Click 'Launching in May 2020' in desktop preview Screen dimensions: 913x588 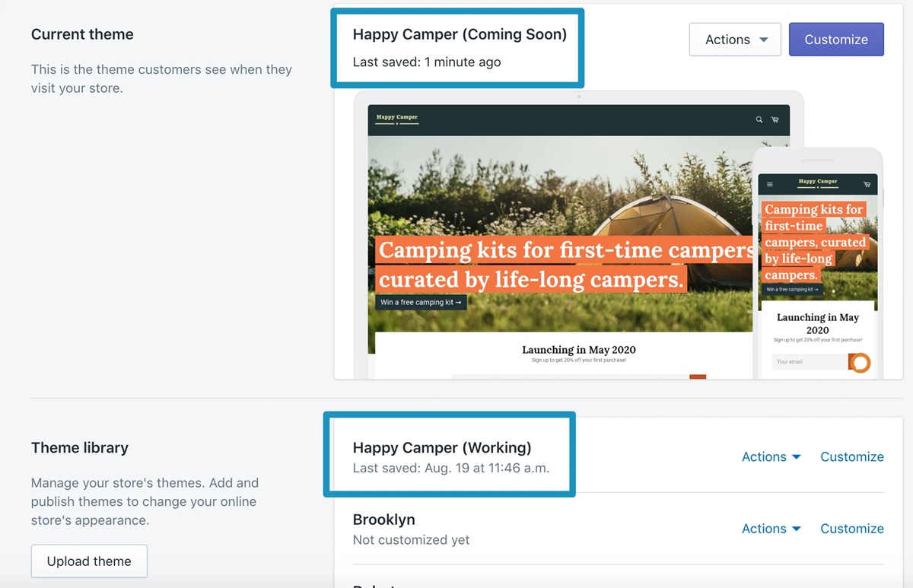[579, 350]
